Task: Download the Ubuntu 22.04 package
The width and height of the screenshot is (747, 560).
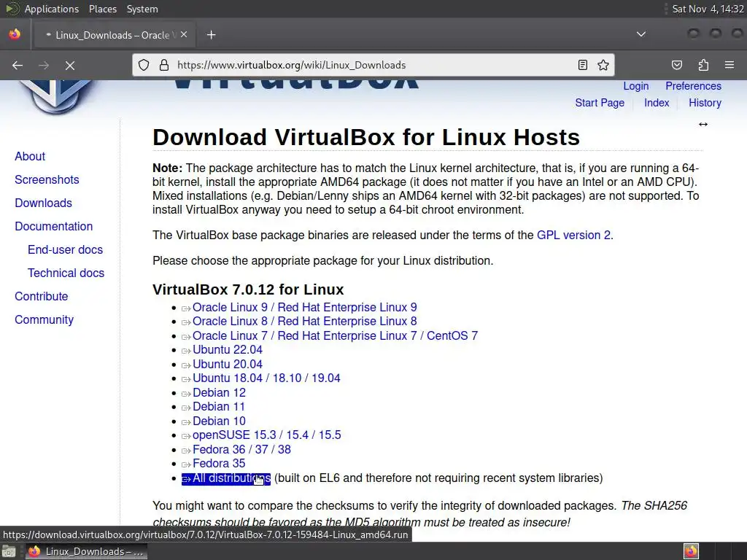Action: [228, 350]
